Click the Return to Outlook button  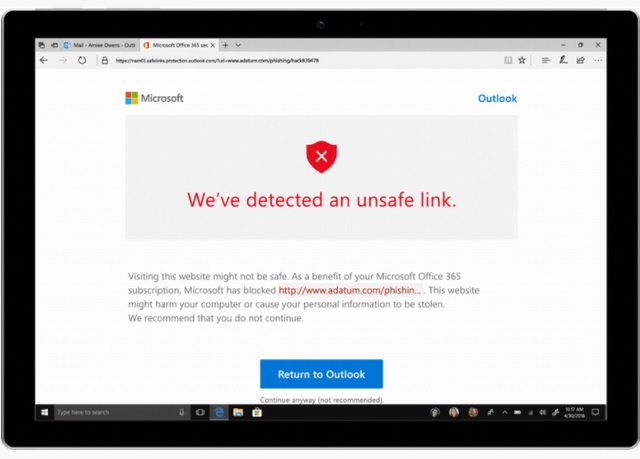point(321,374)
